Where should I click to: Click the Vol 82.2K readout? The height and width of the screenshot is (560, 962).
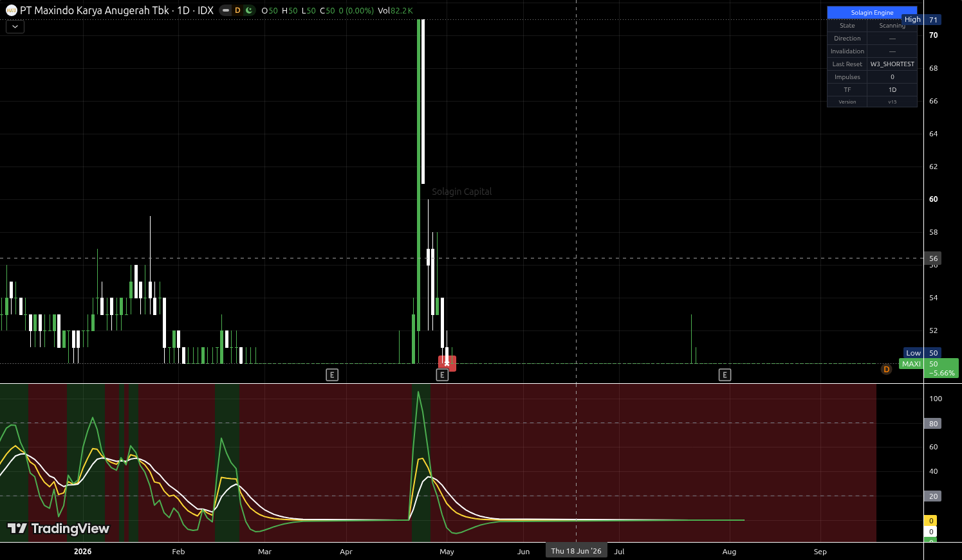point(395,10)
